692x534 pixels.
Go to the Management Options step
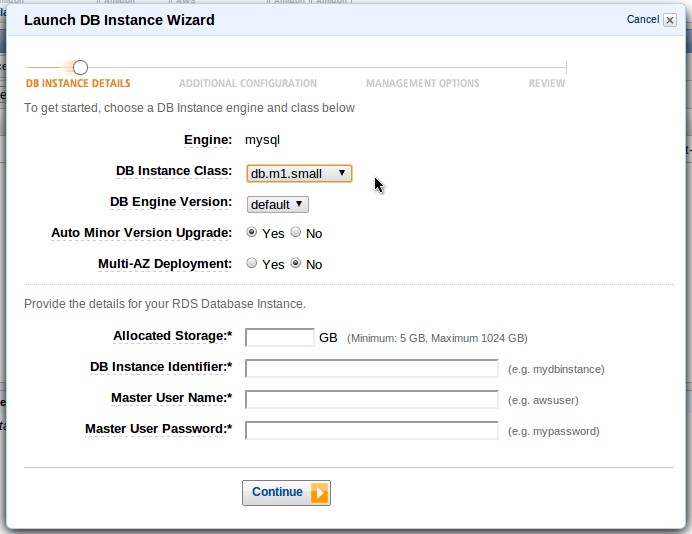point(422,84)
